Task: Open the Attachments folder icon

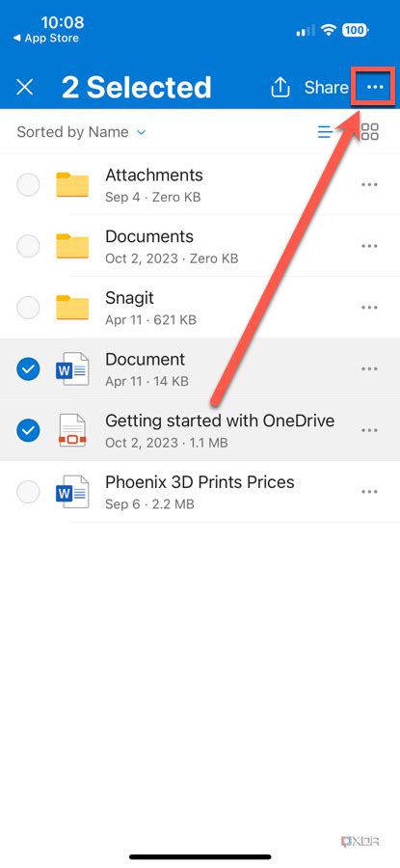Action: (72, 184)
